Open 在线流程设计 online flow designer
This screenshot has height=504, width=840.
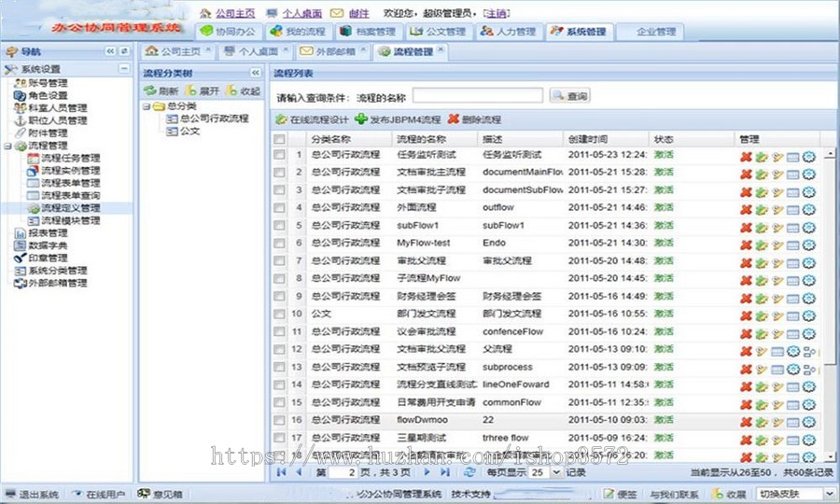coord(312,119)
